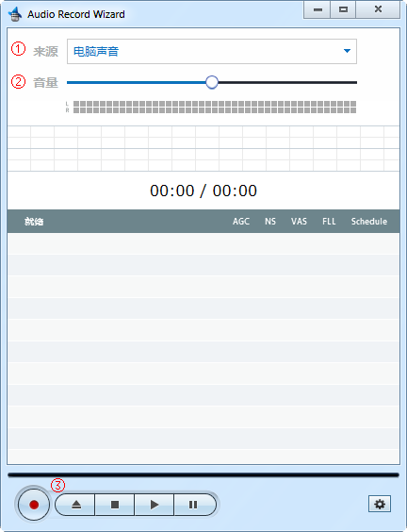The height and width of the screenshot is (532, 407).
Task: Click the waveform grid display area
Action: pyautogui.click(x=203, y=149)
